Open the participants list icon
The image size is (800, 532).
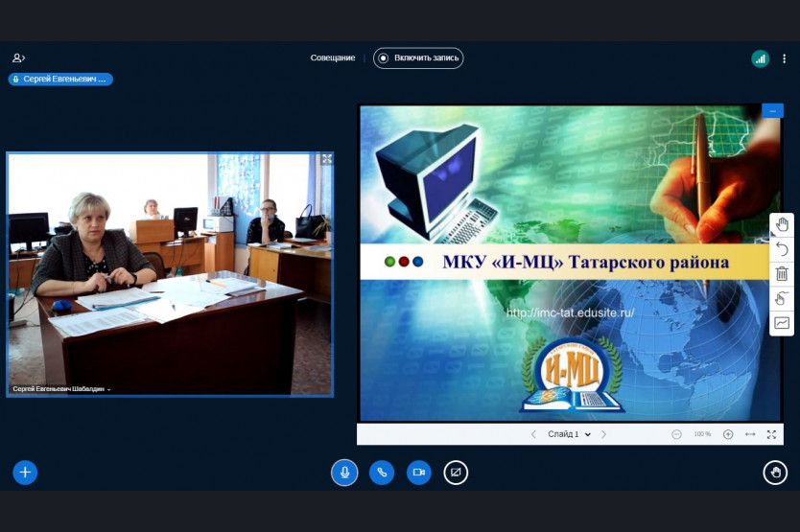tap(19, 58)
